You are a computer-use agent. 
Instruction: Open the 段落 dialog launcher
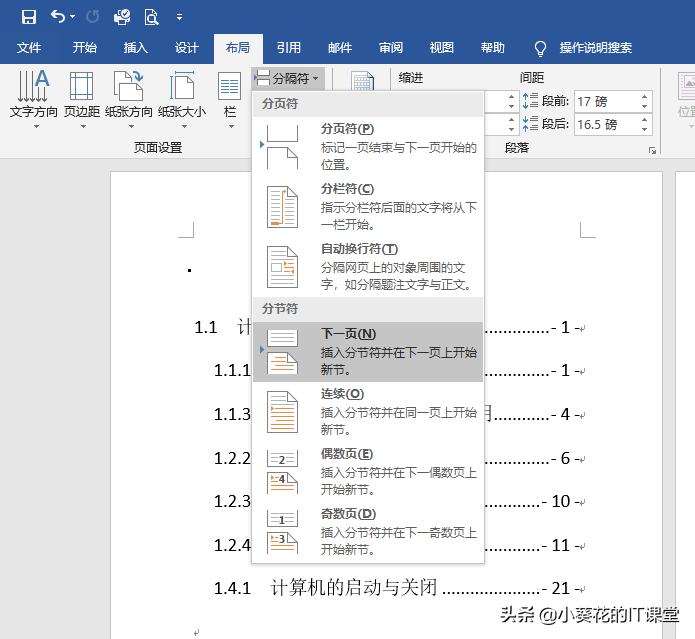pos(652,151)
